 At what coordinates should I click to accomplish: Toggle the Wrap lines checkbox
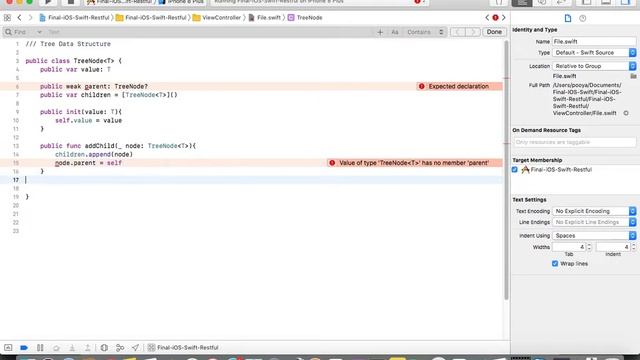tap(555, 264)
